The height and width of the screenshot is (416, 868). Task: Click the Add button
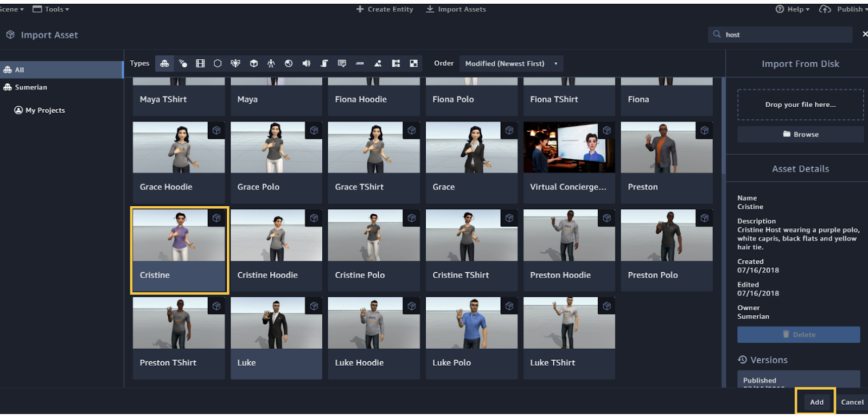[816, 402]
